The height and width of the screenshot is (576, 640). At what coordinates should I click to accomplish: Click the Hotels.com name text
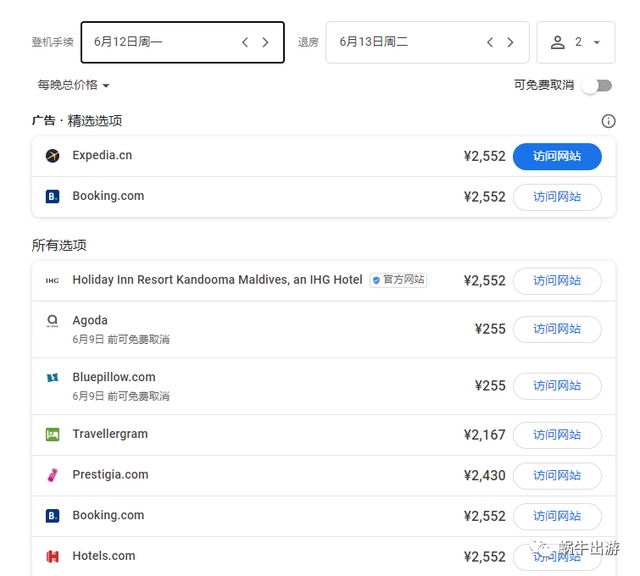104,556
